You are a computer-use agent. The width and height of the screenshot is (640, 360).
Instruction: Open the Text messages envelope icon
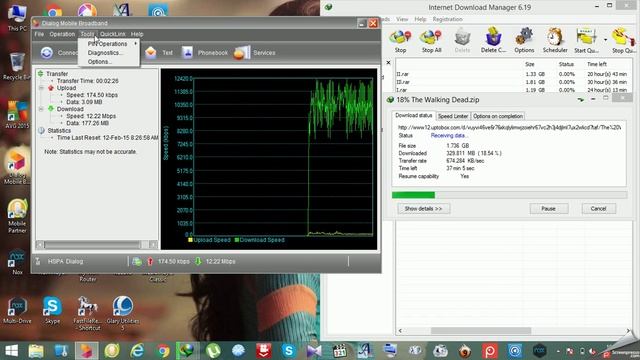pos(151,53)
